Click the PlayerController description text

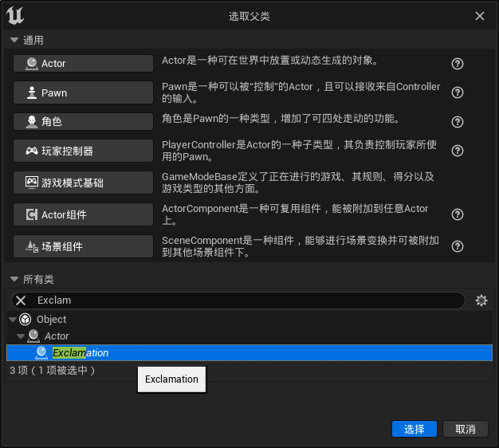click(x=299, y=151)
